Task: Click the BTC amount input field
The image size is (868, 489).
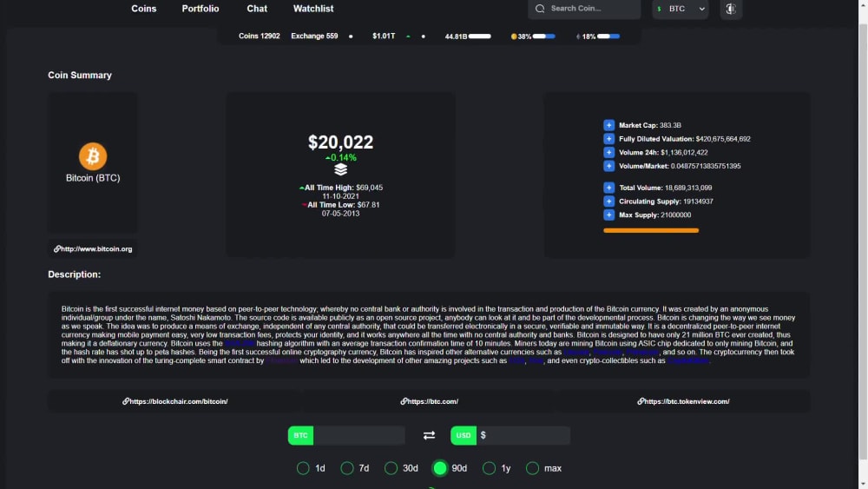Action: coord(358,435)
